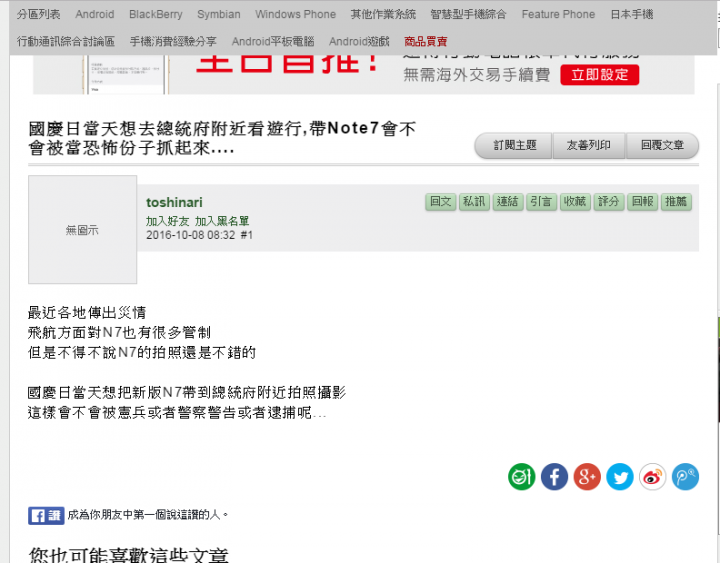Share the post on Google Plus
The image size is (720, 563).
tap(587, 477)
